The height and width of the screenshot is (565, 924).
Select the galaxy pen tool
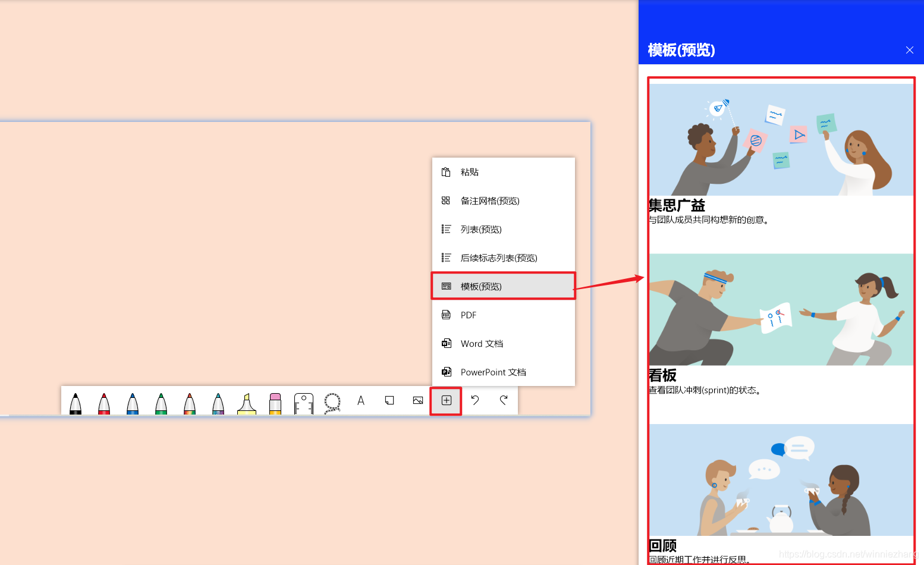[218, 403]
